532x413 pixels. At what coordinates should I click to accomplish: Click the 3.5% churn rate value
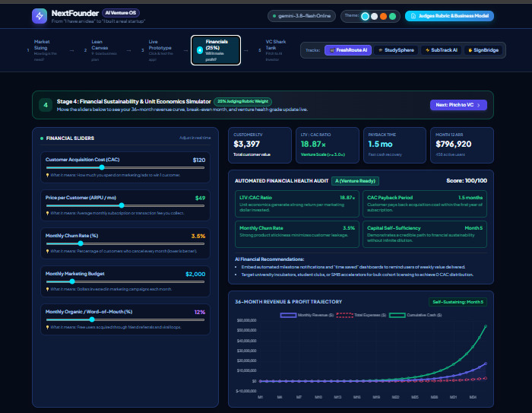coord(198,236)
